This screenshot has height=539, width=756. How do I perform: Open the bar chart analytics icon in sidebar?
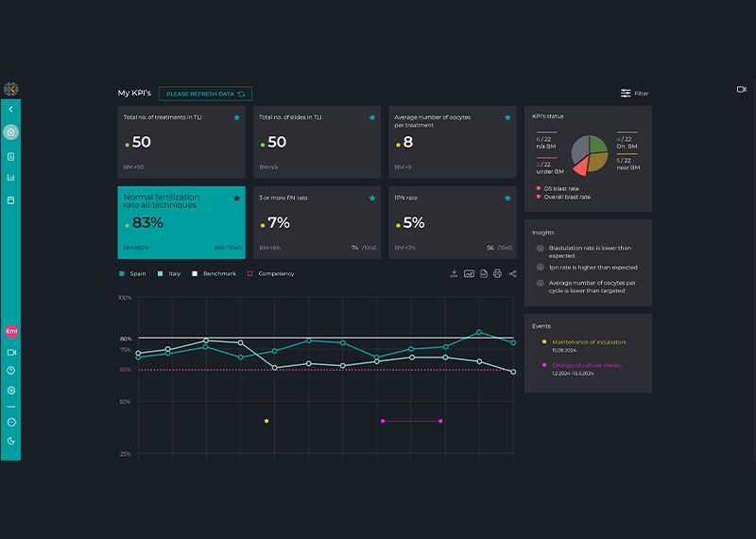tap(10, 178)
